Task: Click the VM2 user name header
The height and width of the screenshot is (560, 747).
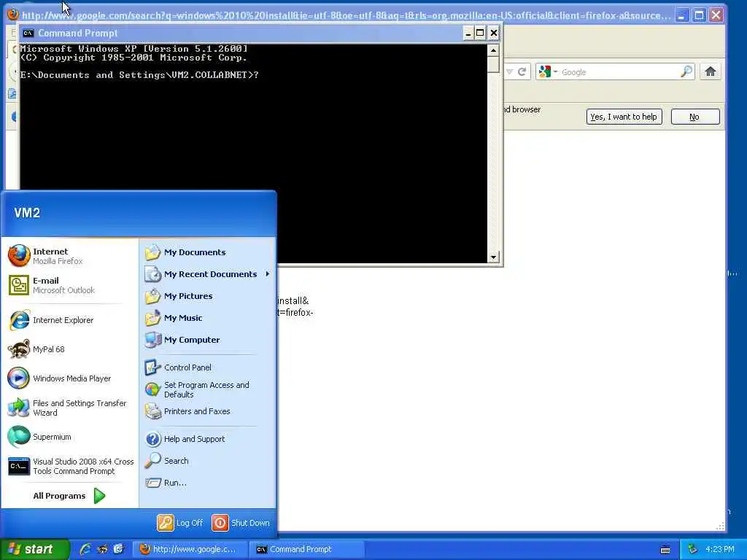Action: click(27, 213)
